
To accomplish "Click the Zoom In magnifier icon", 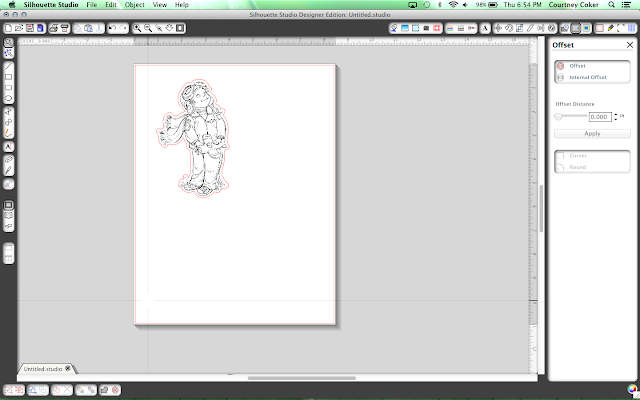I will pyautogui.click(x=137, y=28).
